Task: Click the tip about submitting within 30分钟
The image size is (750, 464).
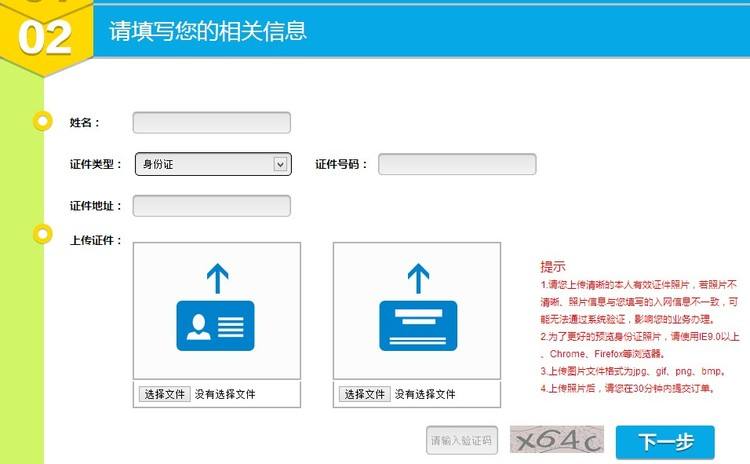Action: click(628, 388)
